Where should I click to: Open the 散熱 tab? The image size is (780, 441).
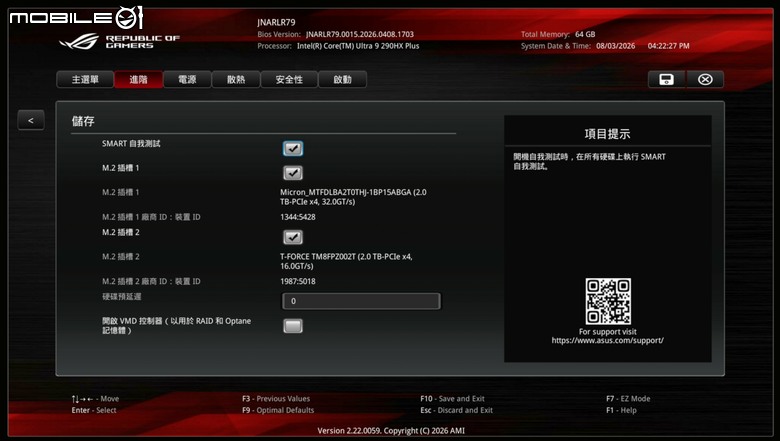pyautogui.click(x=236, y=80)
